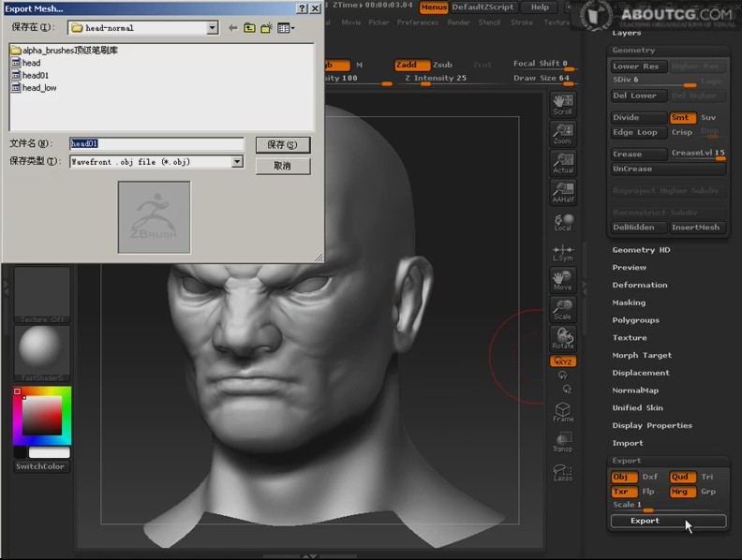The width and height of the screenshot is (742, 560).
Task: Select the Scale view icon
Action: 563,310
